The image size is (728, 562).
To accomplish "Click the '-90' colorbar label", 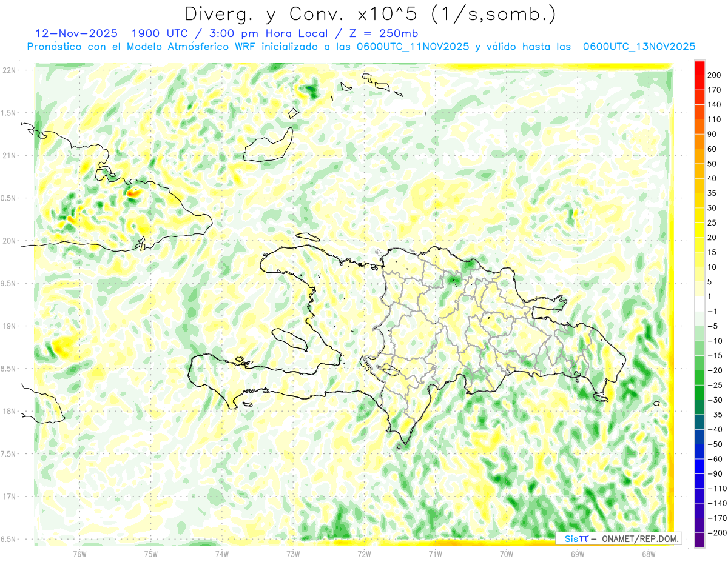I will coord(715,474).
